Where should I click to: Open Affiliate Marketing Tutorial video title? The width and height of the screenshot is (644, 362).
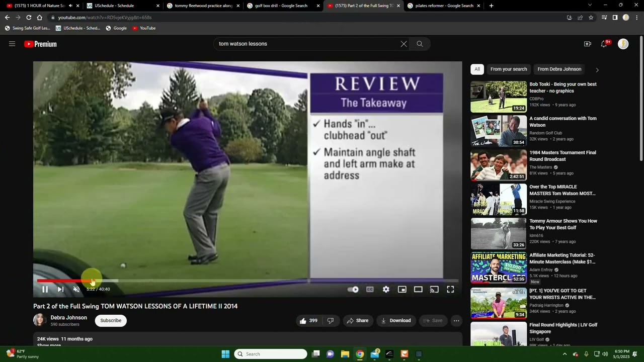coord(562,258)
